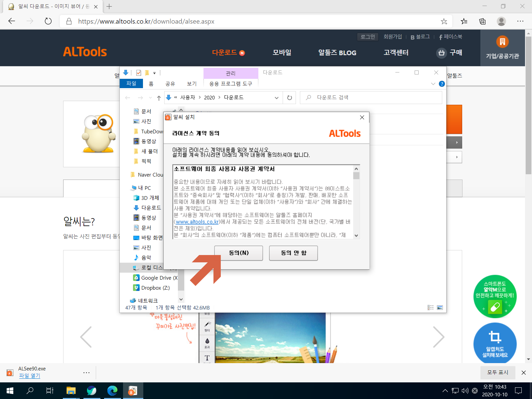Select 문서 under quick access in the sidebar

click(x=146, y=111)
